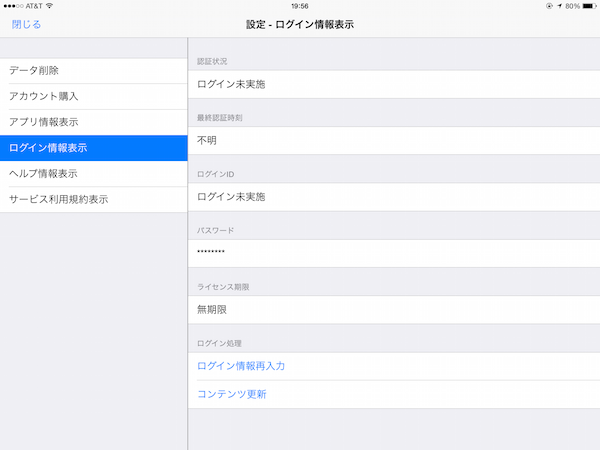Tap the 最終認証時刻 section header

pos(220,118)
